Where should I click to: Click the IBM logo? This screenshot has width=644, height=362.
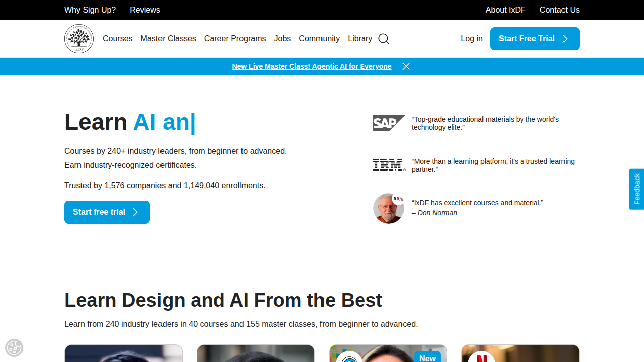[389, 165]
